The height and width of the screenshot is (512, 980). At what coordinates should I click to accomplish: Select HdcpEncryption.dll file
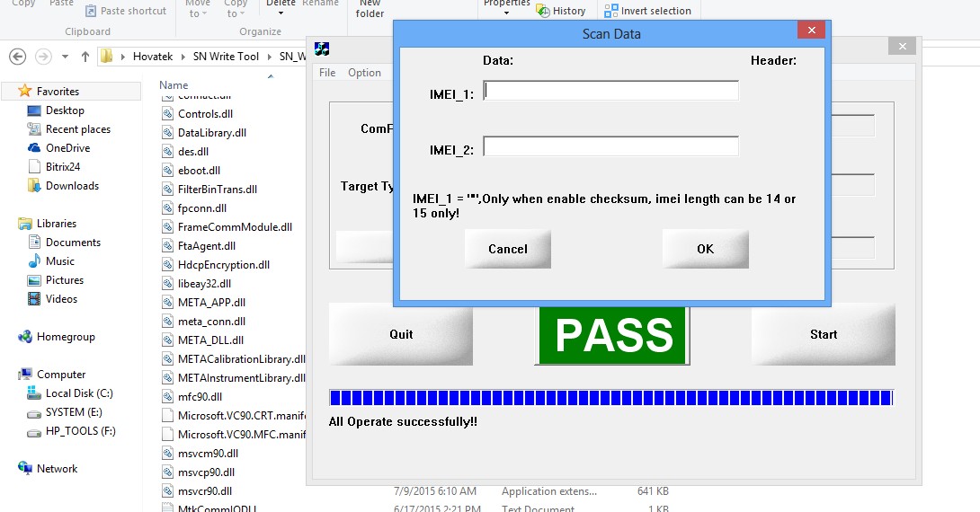pos(223,264)
